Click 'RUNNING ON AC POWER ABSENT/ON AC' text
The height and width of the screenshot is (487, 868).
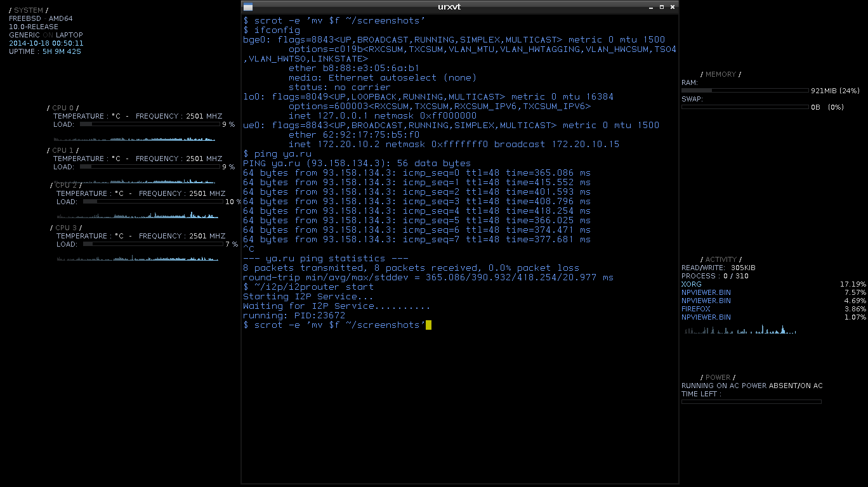click(x=752, y=386)
